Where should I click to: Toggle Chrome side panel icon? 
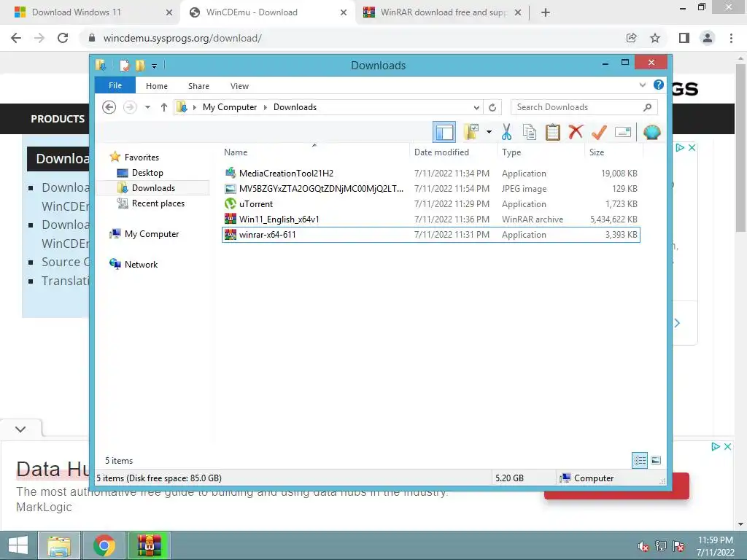[x=684, y=38]
